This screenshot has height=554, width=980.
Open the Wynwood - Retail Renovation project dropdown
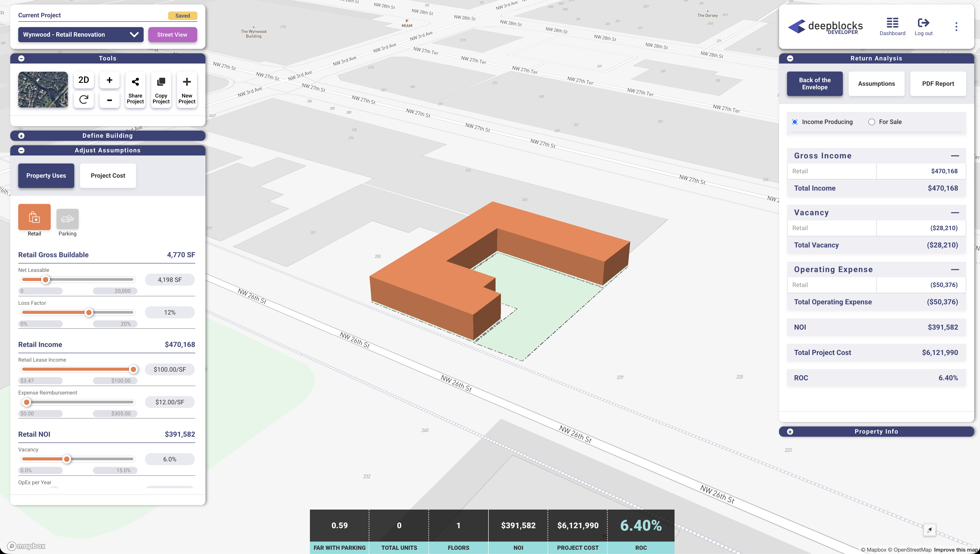(x=81, y=35)
